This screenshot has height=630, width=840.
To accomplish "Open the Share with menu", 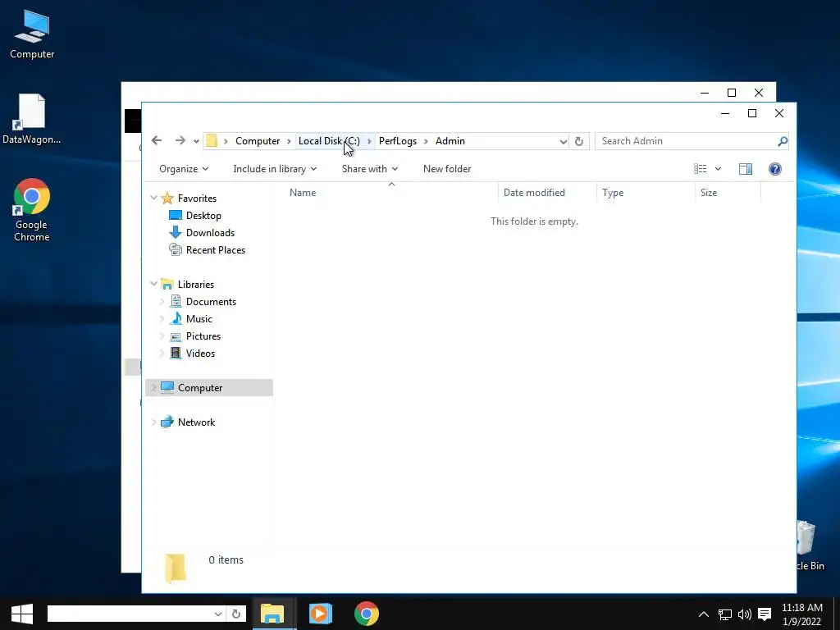I will [370, 169].
